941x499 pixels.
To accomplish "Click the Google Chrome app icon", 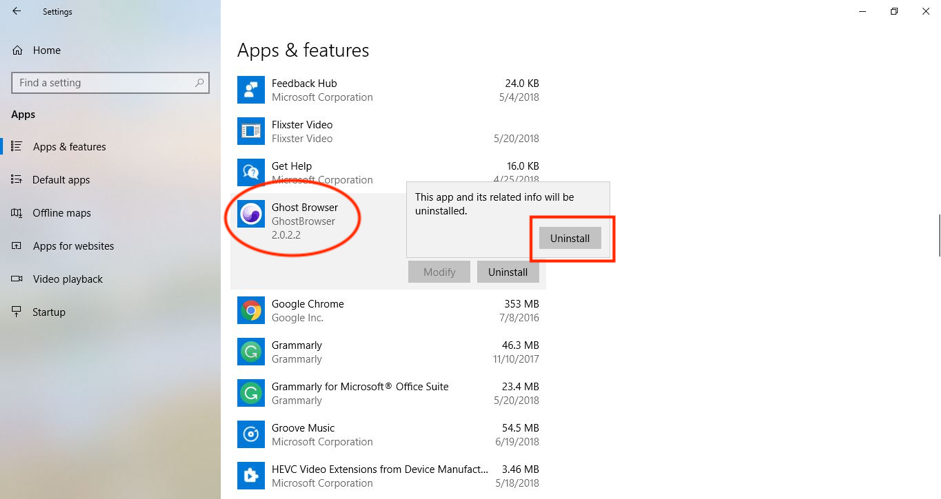I will click(x=251, y=310).
